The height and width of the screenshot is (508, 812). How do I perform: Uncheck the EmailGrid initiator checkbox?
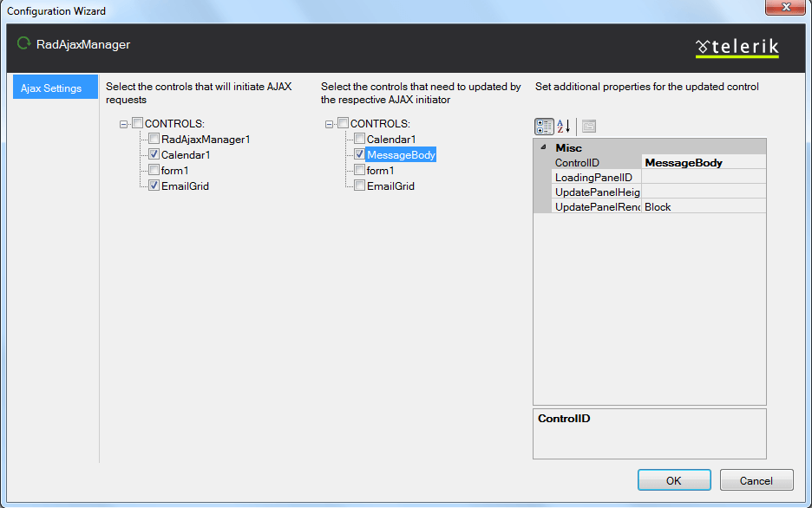tap(154, 186)
